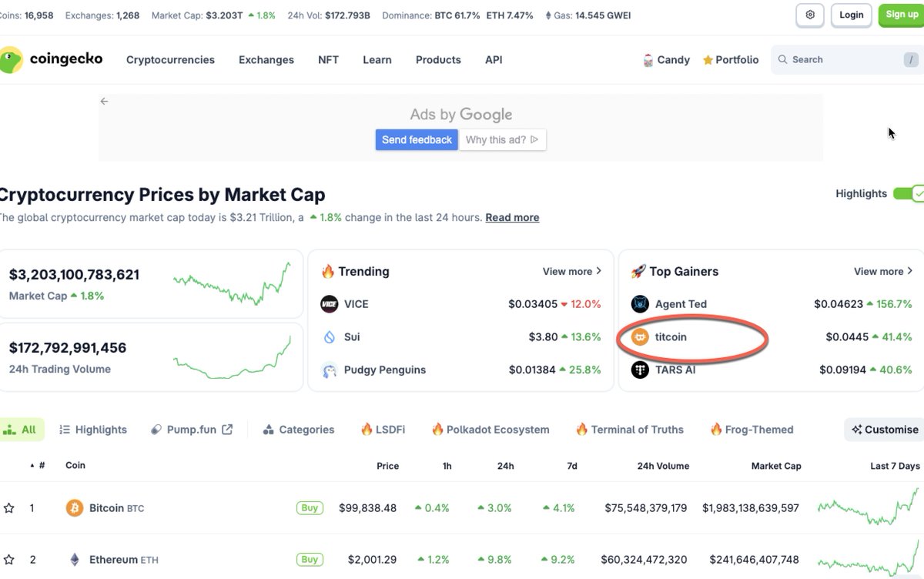Click the Top Gainers rocket icon
The height and width of the screenshot is (579, 924).
(x=638, y=271)
